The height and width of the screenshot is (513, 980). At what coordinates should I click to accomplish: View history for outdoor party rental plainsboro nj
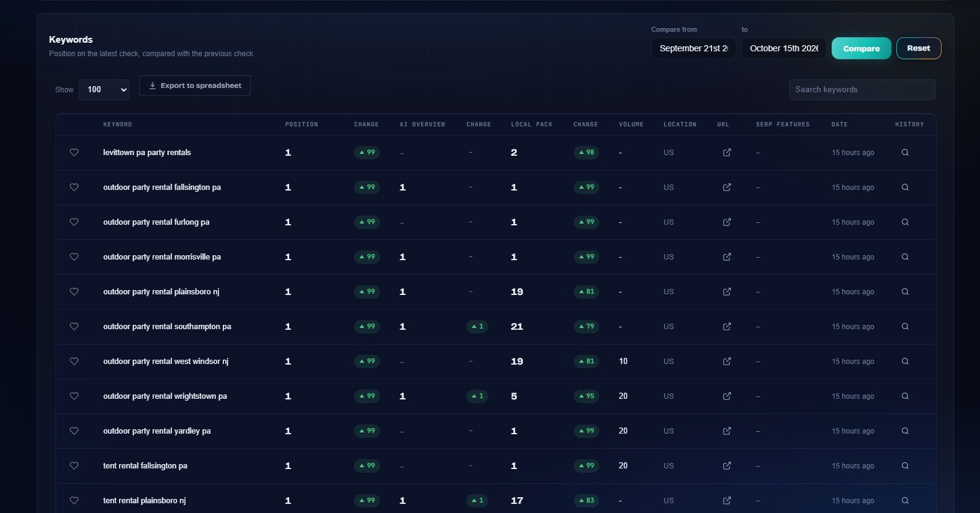coord(905,292)
